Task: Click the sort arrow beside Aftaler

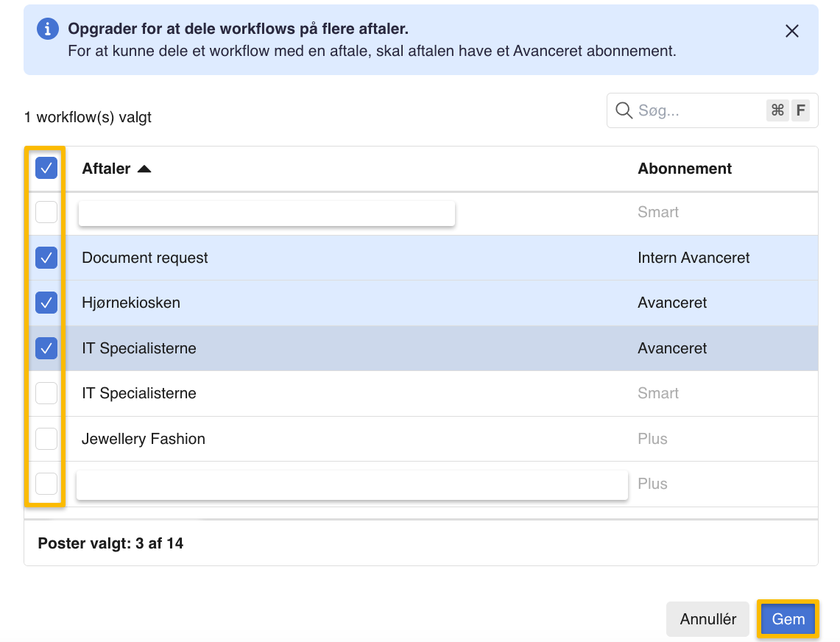Action: [x=144, y=169]
